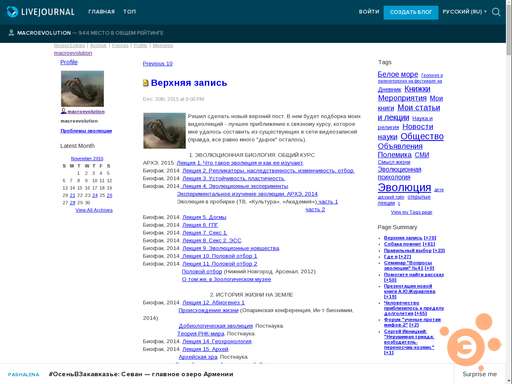
Task: Open Правильный выбор in Page Summary
Action: click(414, 250)
